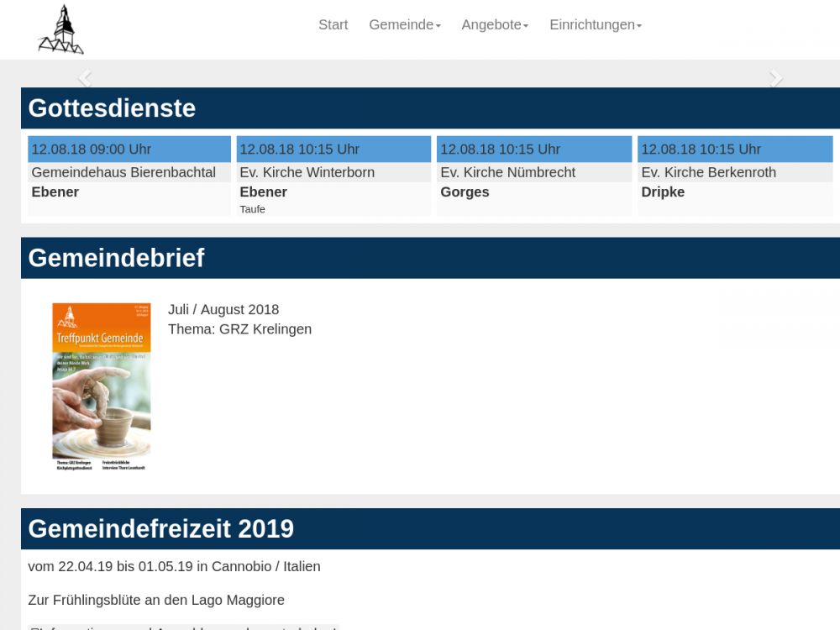
Task: Advance carousel with next arrow
Action: point(776,78)
